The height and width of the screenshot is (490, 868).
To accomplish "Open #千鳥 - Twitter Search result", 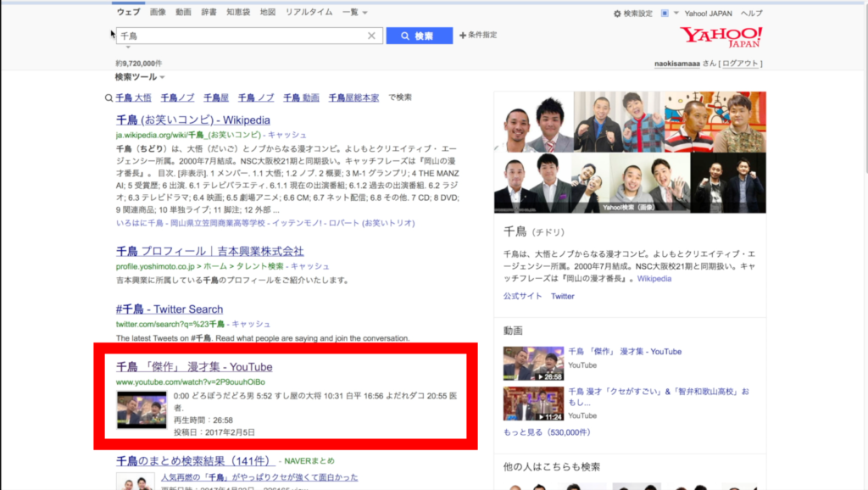I will [170, 309].
